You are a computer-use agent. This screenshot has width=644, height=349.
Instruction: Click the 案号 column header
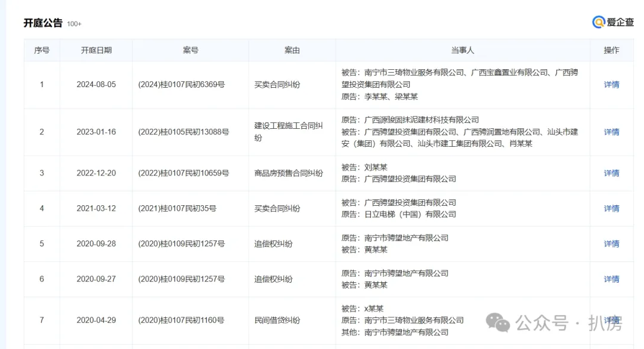point(191,50)
